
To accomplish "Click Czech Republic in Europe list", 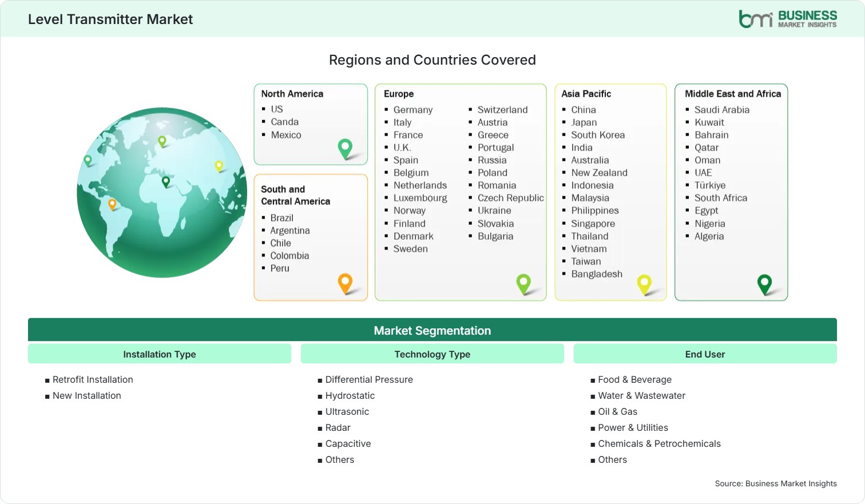I will [511, 198].
